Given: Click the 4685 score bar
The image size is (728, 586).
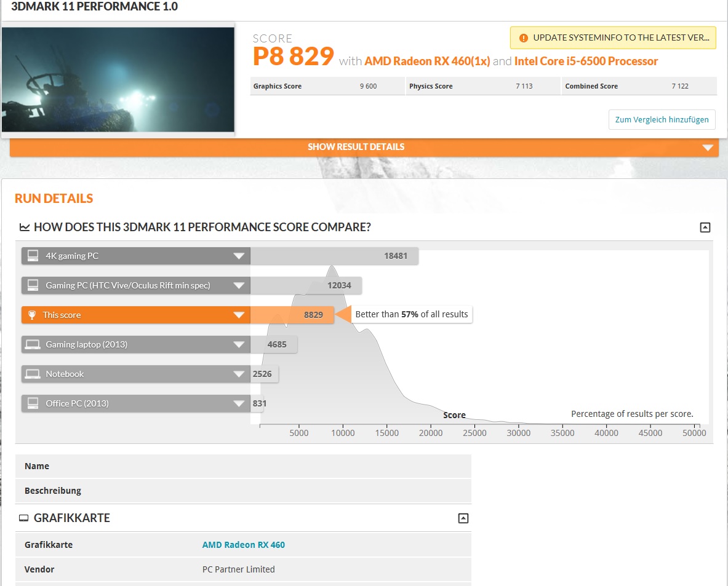Looking at the screenshot, I should [x=273, y=345].
